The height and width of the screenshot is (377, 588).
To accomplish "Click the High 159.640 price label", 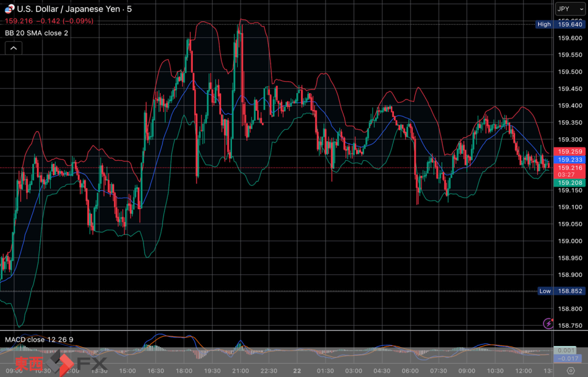I will pos(559,24).
